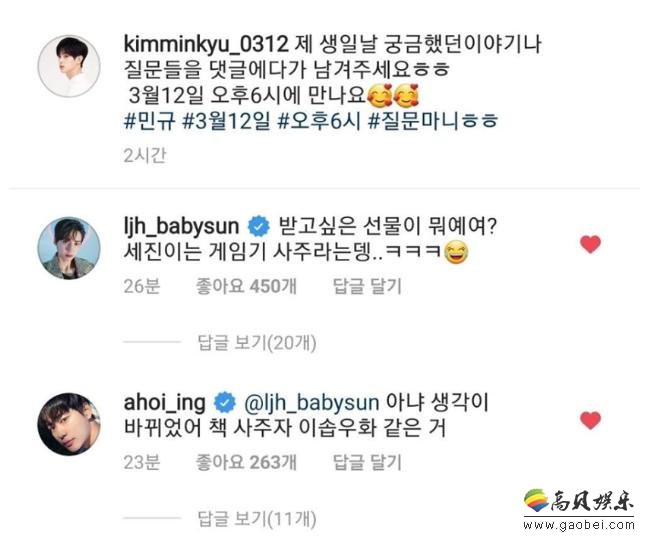Screen dimensions: 650x548
Task: Open the @ljh_babysun mention in the reply
Action: pyautogui.click(x=311, y=403)
